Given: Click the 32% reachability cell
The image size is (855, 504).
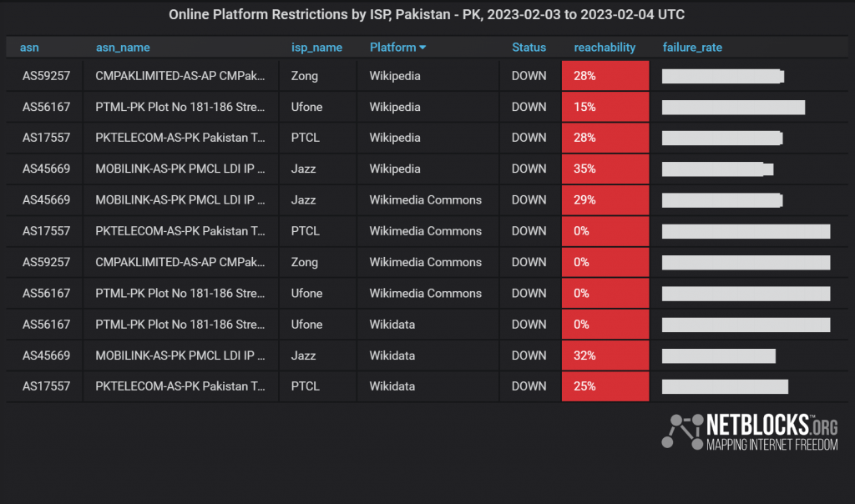Looking at the screenshot, I should [605, 355].
